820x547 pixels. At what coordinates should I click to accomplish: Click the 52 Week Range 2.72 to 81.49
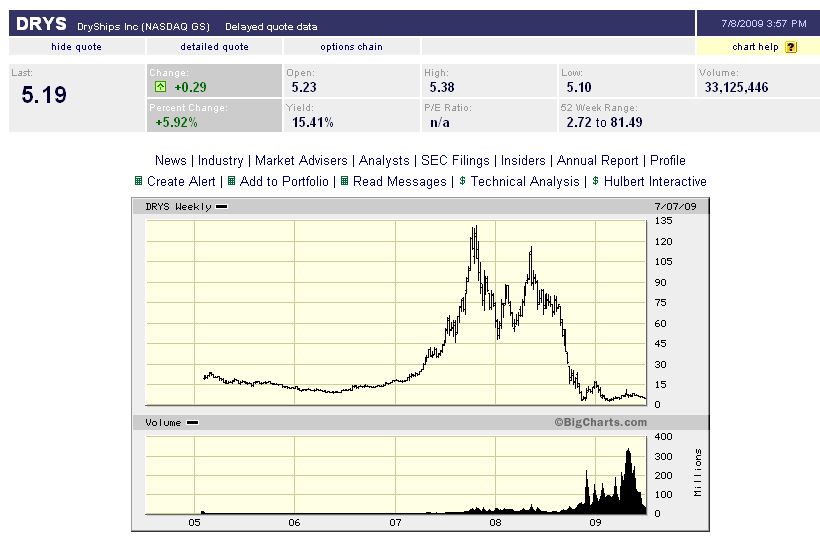click(x=604, y=122)
